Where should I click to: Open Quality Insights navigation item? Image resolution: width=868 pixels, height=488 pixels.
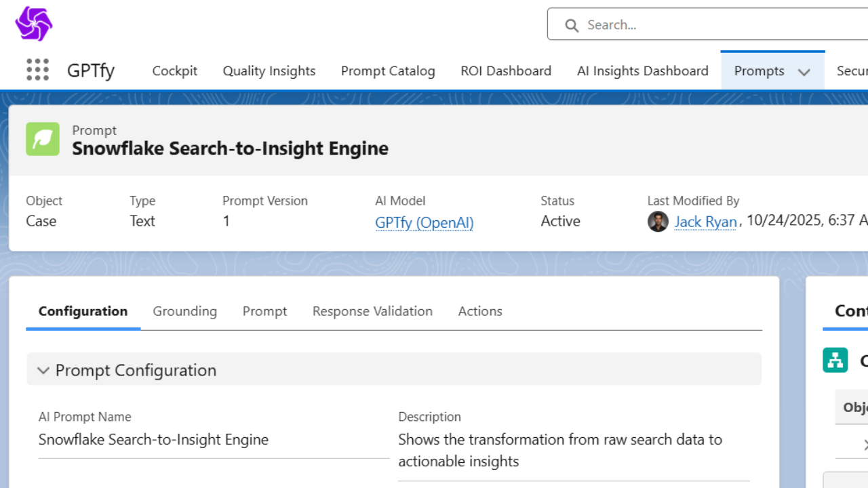pyautogui.click(x=269, y=71)
